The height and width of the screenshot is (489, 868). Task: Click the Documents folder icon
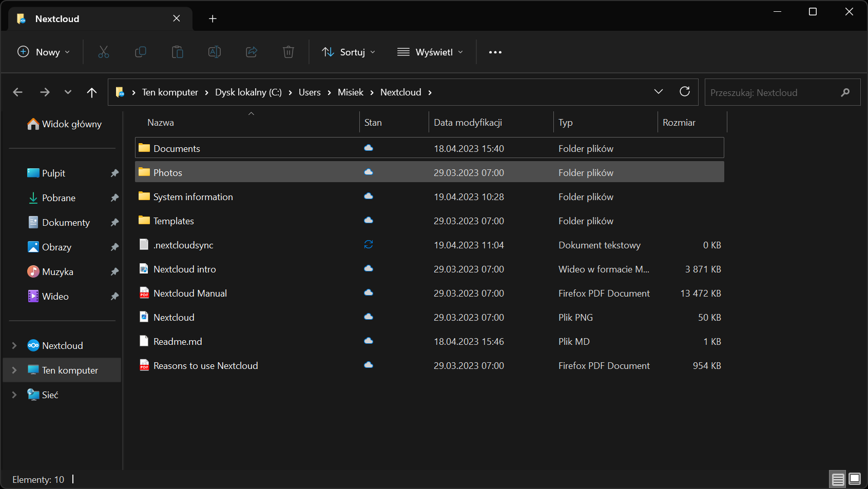(x=144, y=148)
